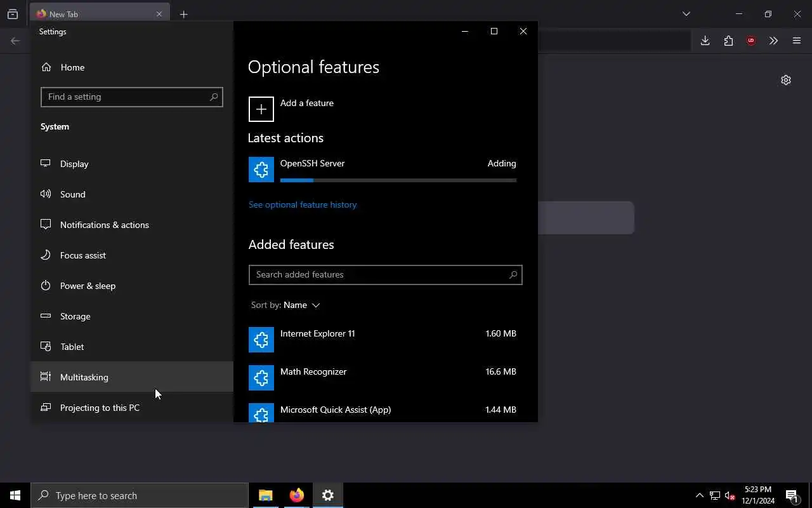Maximize the Settings window

(x=494, y=31)
